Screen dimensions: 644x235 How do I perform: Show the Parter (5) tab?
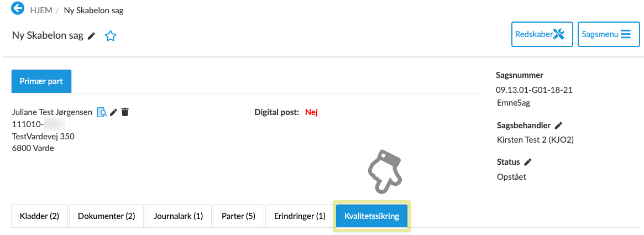238,216
